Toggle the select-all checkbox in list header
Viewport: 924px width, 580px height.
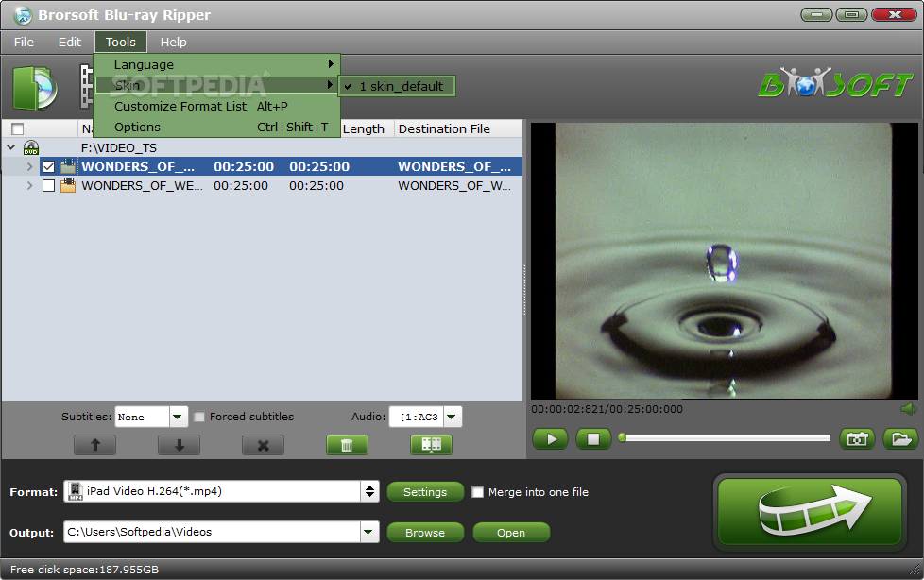coord(18,129)
